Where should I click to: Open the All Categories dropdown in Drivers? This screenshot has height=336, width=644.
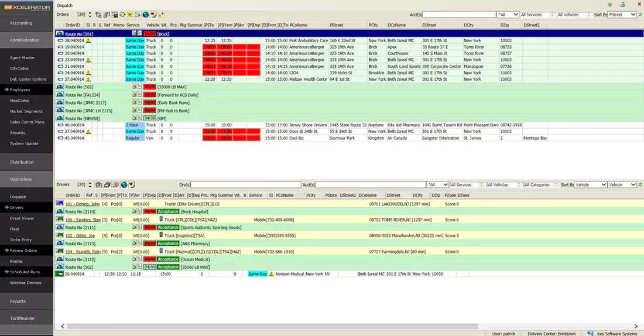pos(540,185)
